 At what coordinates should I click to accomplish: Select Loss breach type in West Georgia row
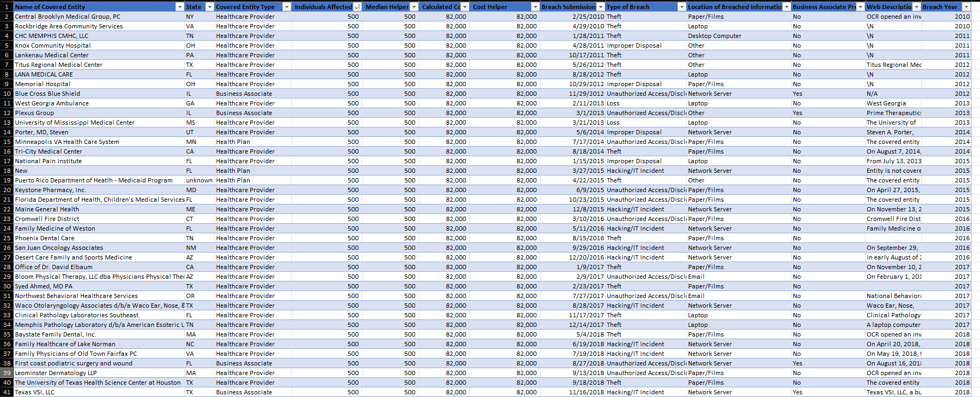tap(646, 103)
